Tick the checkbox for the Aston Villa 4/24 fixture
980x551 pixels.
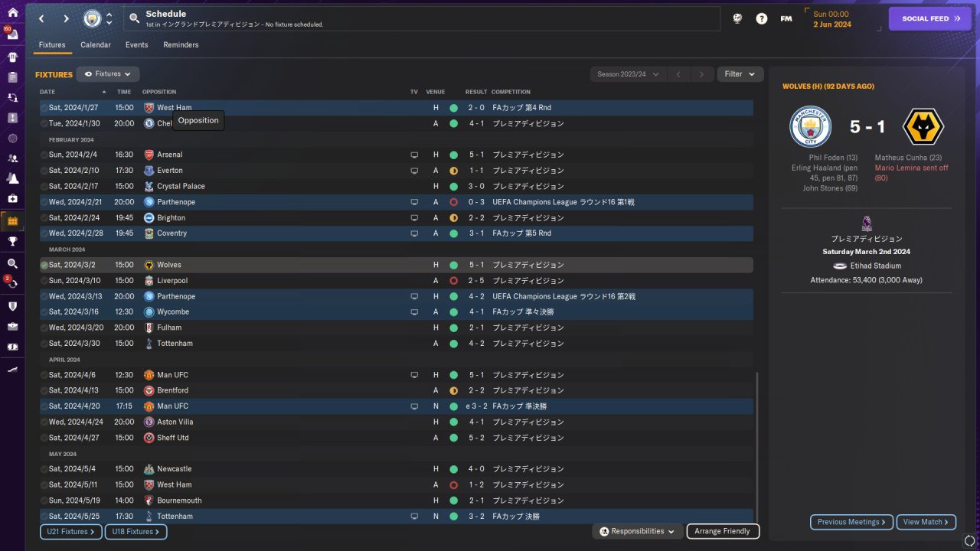(x=44, y=422)
